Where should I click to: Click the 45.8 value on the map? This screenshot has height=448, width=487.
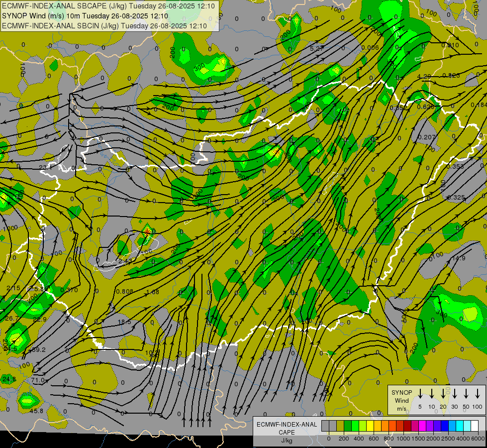tap(36, 411)
